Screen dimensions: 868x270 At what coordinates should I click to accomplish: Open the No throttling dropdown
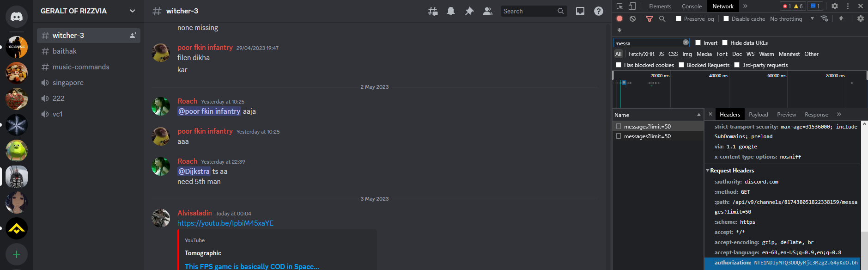click(792, 18)
